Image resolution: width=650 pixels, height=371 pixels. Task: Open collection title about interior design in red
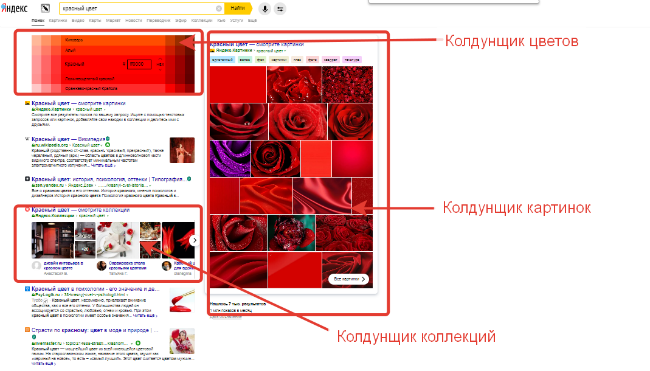pos(63,265)
